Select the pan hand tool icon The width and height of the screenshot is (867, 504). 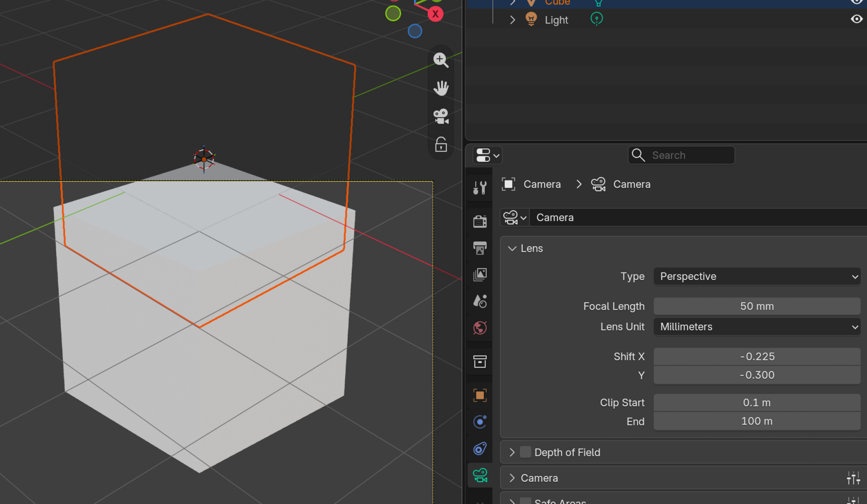[441, 88]
